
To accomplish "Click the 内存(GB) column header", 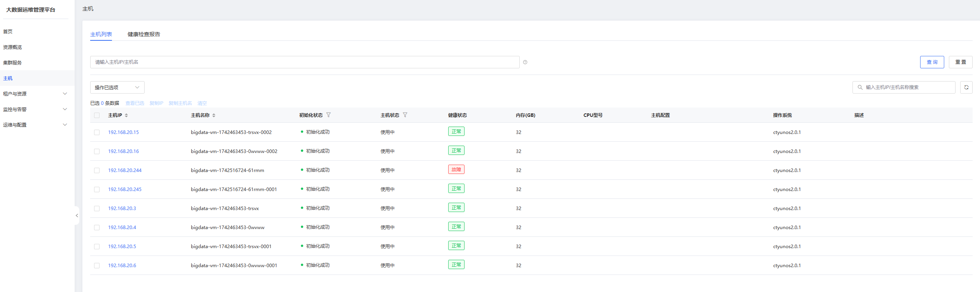I will pyautogui.click(x=526, y=115).
